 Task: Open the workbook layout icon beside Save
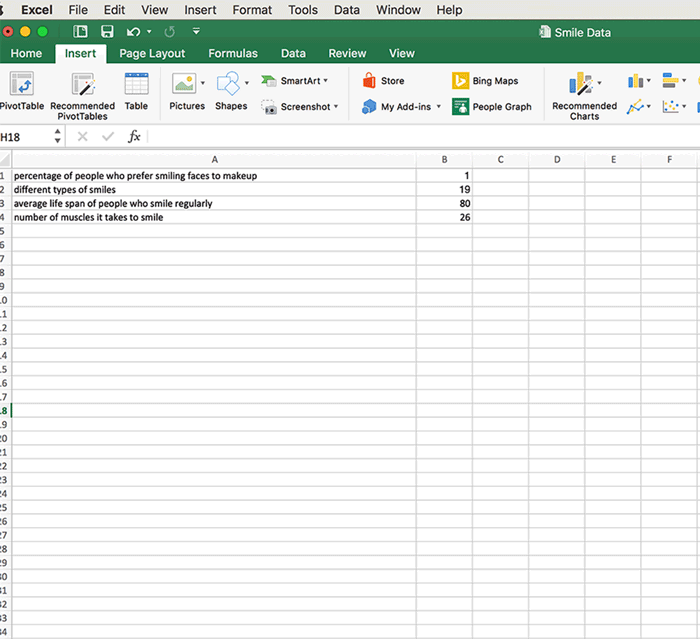[80, 31]
